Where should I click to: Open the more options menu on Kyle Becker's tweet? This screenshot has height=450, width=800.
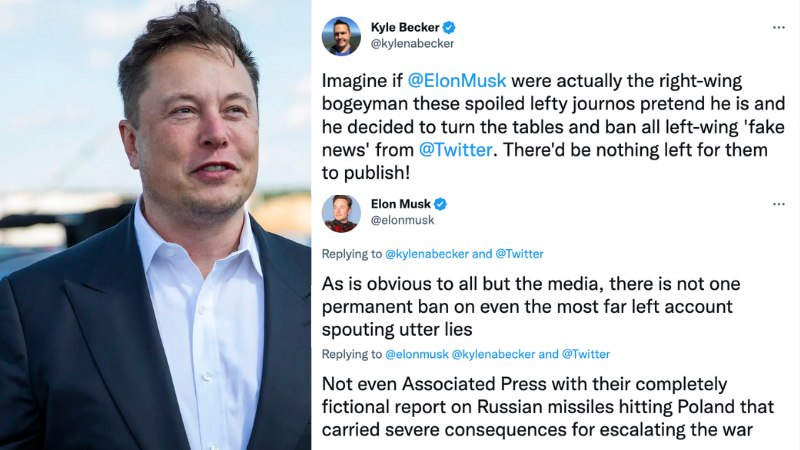(x=779, y=27)
